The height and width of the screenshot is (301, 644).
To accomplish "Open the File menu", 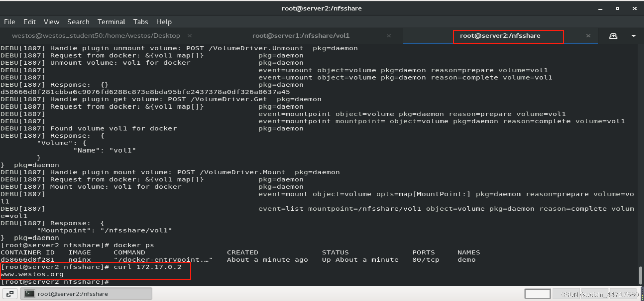I will click(10, 22).
